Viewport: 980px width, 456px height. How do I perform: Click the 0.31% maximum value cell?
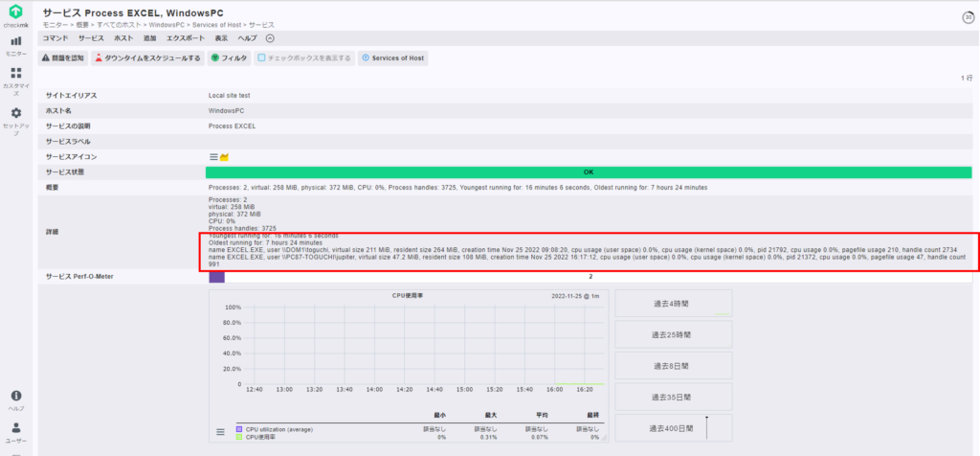coord(489,437)
